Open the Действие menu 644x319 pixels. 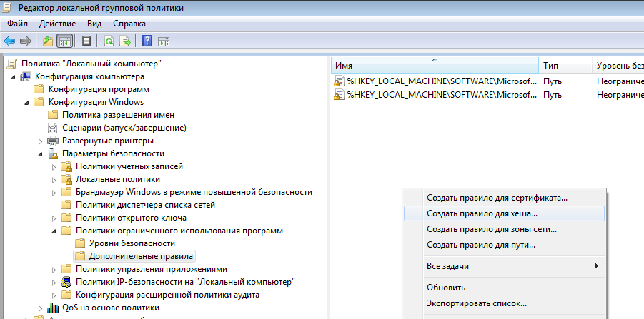(58, 24)
